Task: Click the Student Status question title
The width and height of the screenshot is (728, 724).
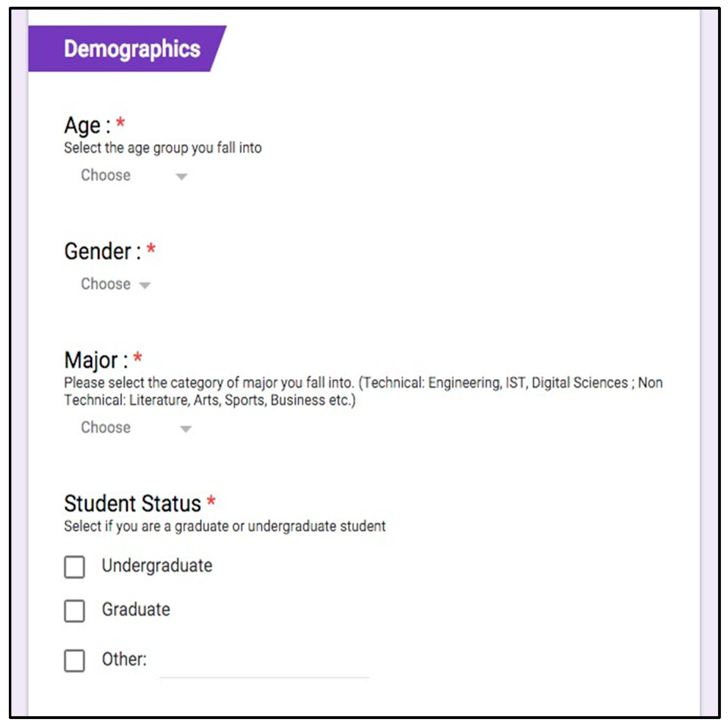Action: (132, 504)
